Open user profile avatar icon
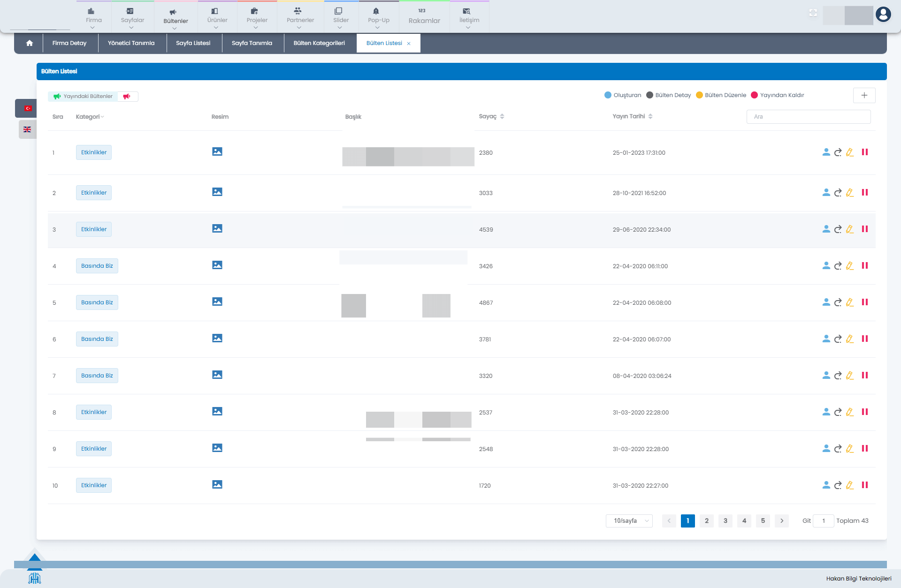 tap(883, 15)
